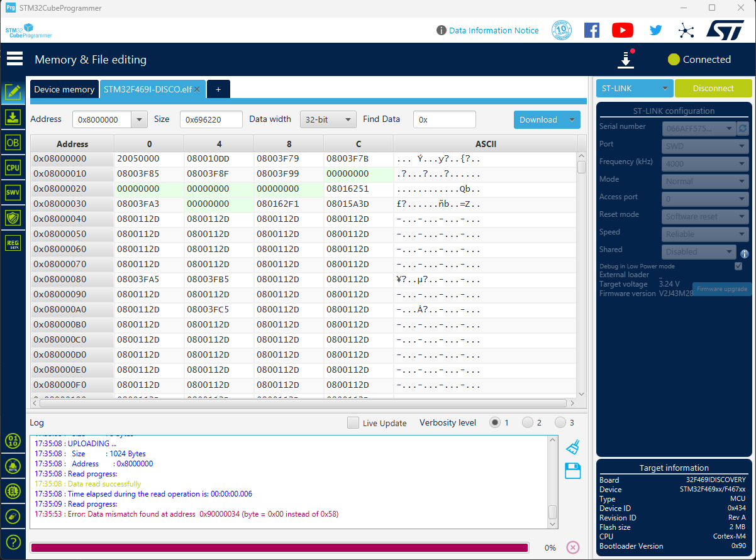Open Option Bytes (OB) panel
The width and height of the screenshot is (756, 560).
[13, 143]
